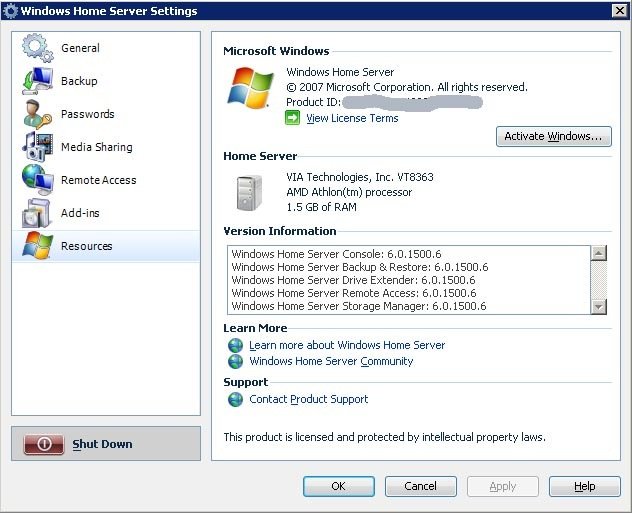The height and width of the screenshot is (513, 632).
Task: Click the Cancel button
Action: [420, 486]
